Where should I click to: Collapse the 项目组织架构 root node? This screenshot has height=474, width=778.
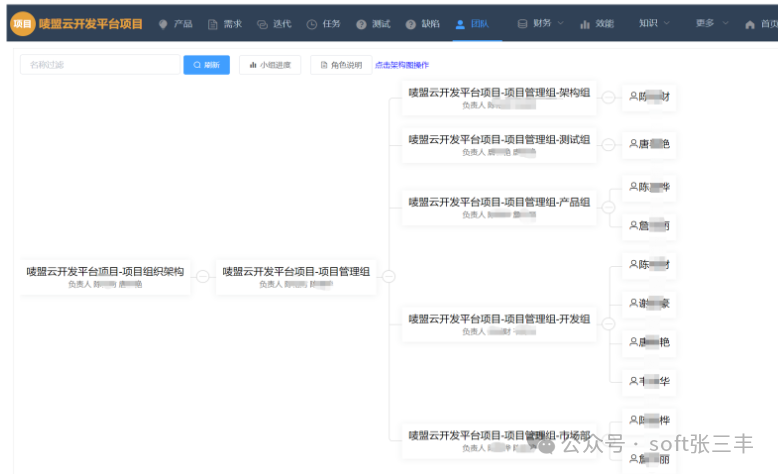202,276
